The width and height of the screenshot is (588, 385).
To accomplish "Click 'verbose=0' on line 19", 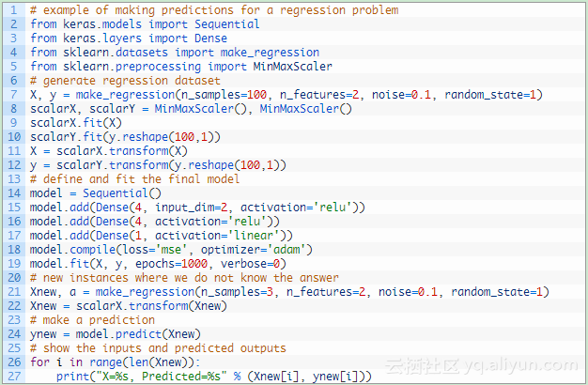I will 250,264.
